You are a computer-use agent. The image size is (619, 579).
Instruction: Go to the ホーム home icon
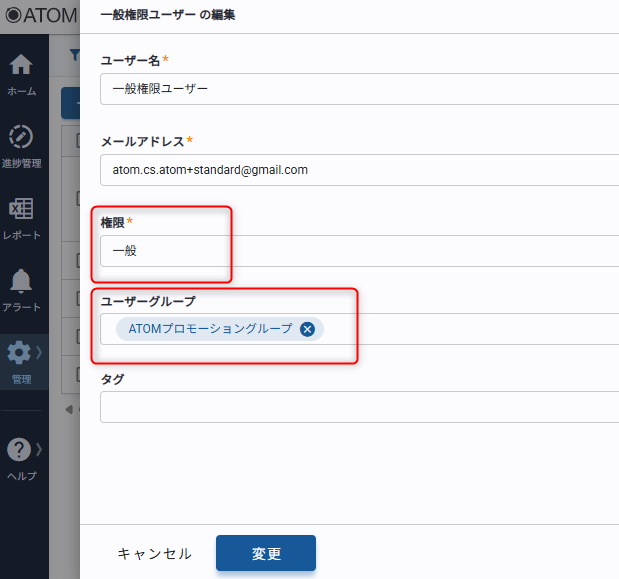pos(21,66)
